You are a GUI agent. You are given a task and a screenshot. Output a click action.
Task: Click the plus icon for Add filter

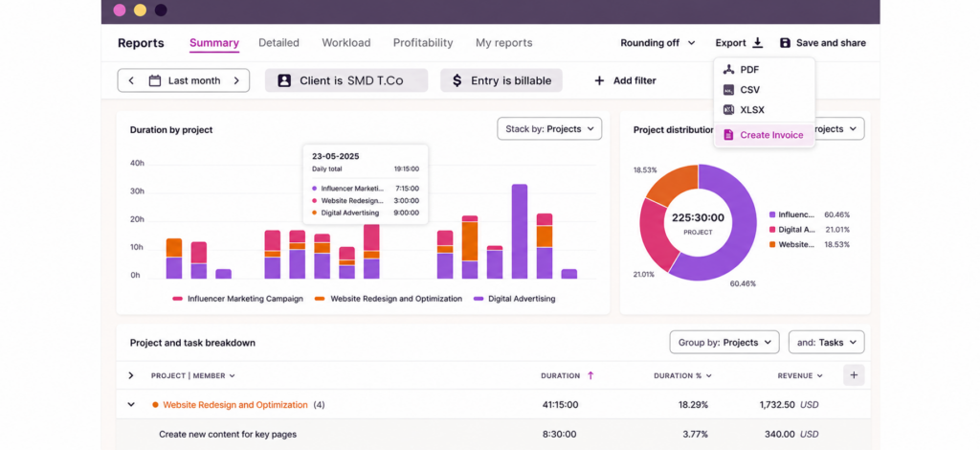[599, 80]
